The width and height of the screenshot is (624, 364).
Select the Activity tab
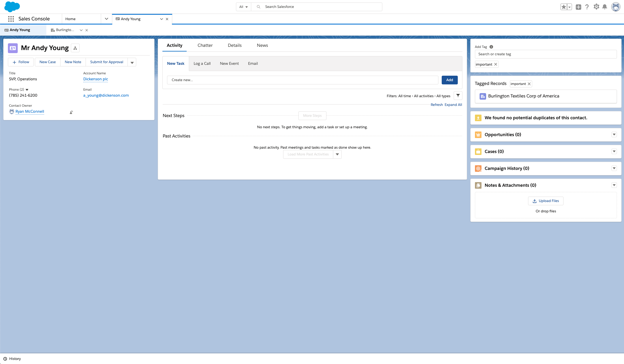[174, 45]
